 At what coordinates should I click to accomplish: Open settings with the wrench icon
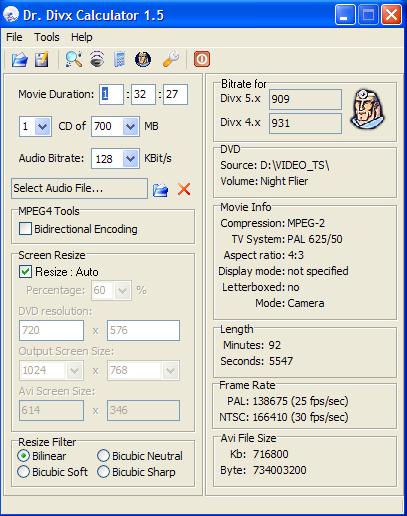(x=171, y=60)
